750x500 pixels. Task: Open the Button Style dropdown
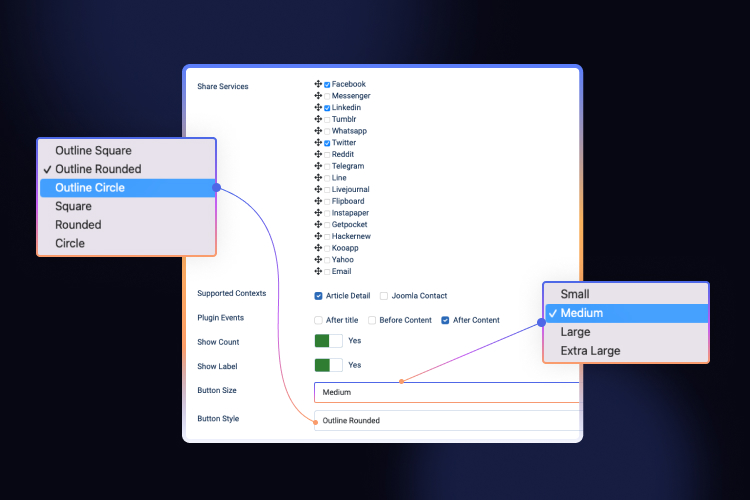tap(446, 421)
